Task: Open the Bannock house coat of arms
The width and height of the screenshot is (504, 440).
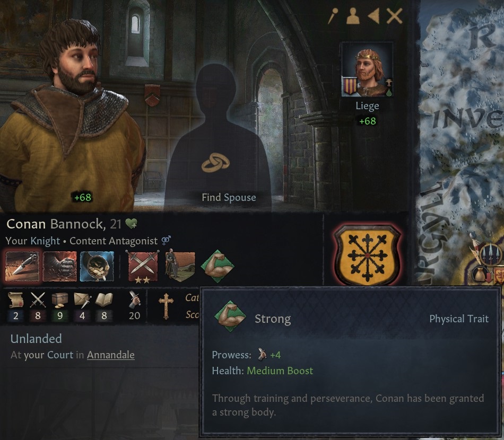Action: pos(368,254)
